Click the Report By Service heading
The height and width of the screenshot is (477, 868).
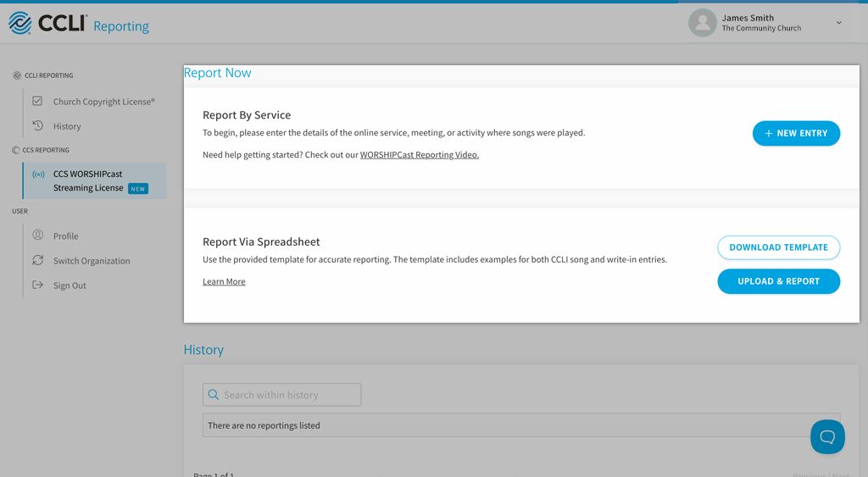pyautogui.click(x=247, y=115)
